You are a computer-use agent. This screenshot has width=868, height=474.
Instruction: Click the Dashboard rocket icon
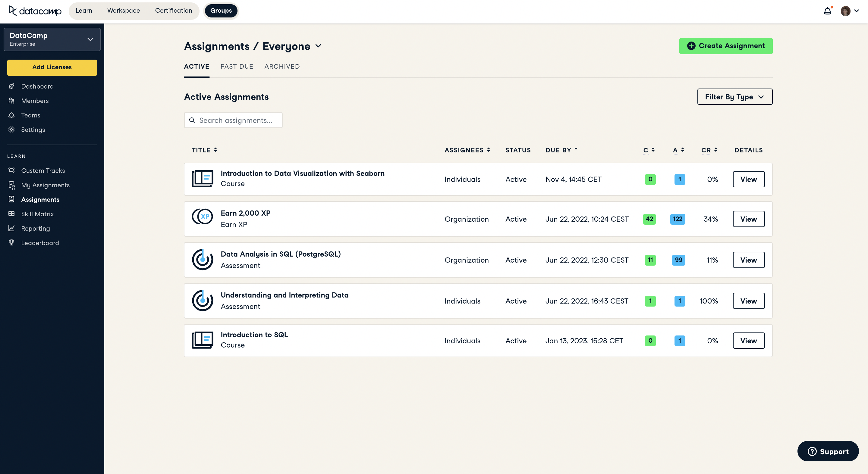11,86
